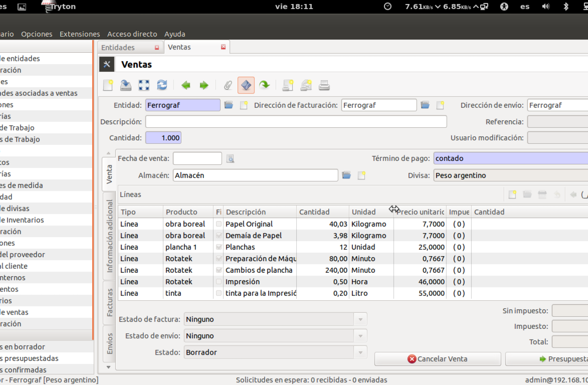Image resolution: width=588 pixels, height=385 pixels.
Task: Open attachments with the paperclip icon
Action: pos(228,85)
